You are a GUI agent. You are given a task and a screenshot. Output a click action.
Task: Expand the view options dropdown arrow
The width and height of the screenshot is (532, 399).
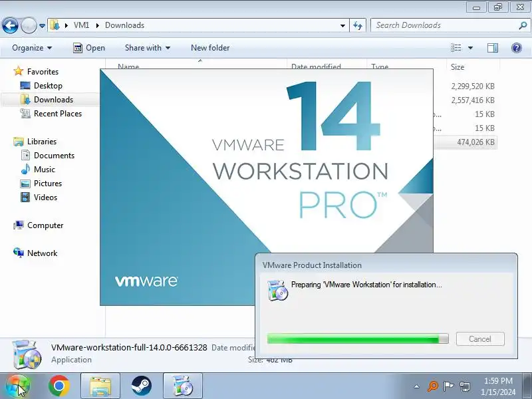point(470,48)
